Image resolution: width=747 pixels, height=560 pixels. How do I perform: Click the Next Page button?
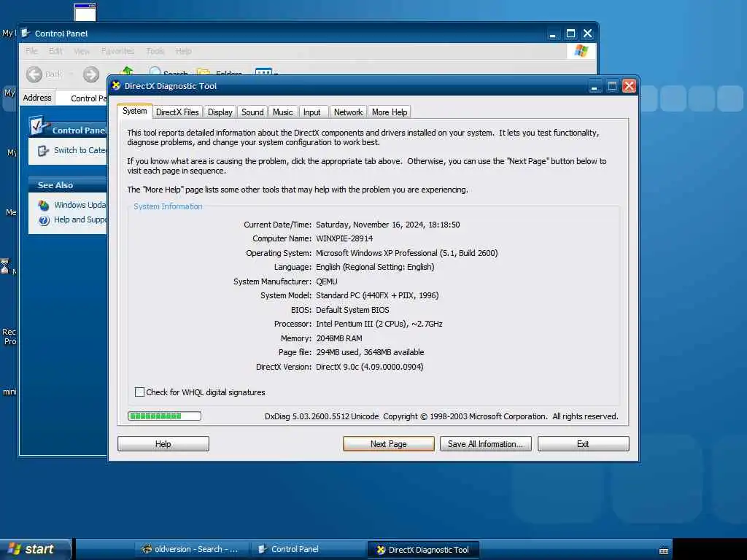[388, 444]
